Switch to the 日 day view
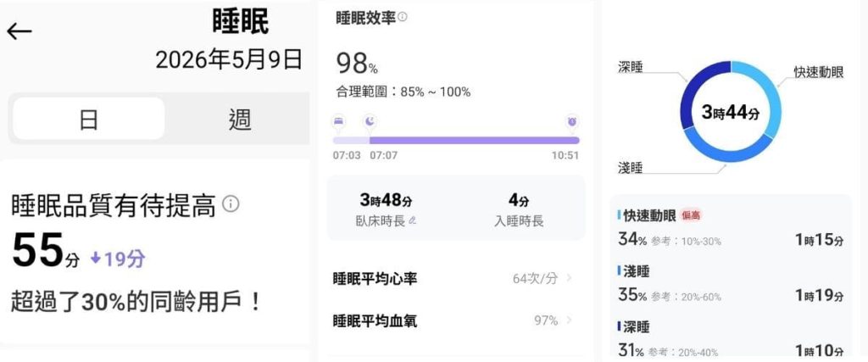868x362 pixels. coord(88,119)
